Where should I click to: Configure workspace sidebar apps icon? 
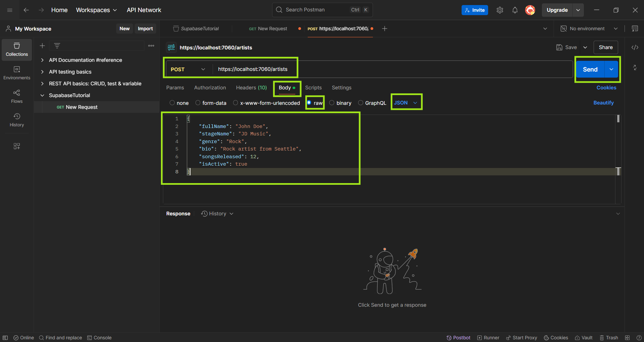click(x=17, y=146)
